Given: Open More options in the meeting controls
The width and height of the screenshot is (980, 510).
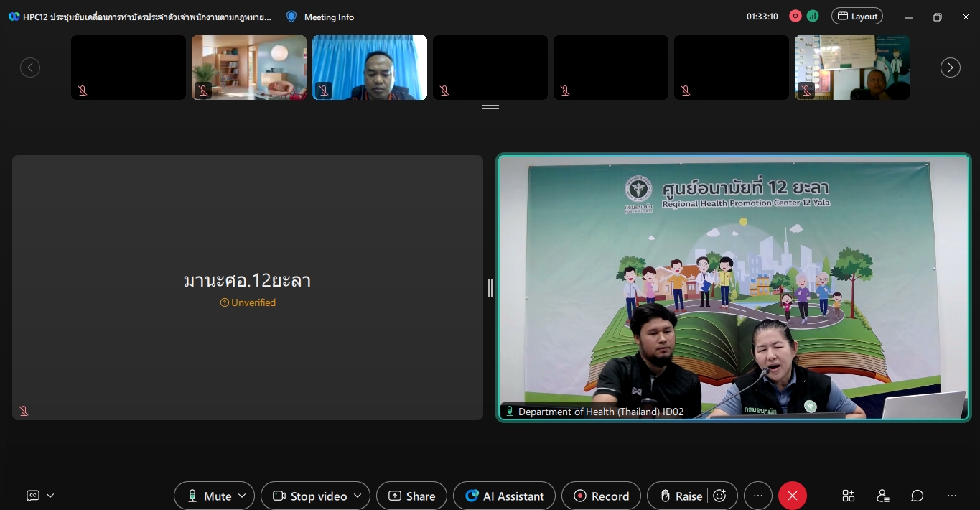Looking at the screenshot, I should [758, 496].
